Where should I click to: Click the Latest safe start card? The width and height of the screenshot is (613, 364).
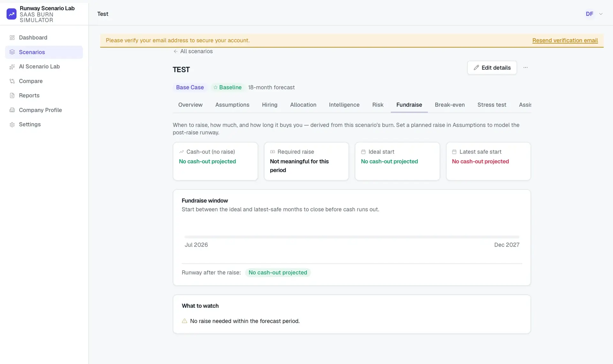click(488, 161)
